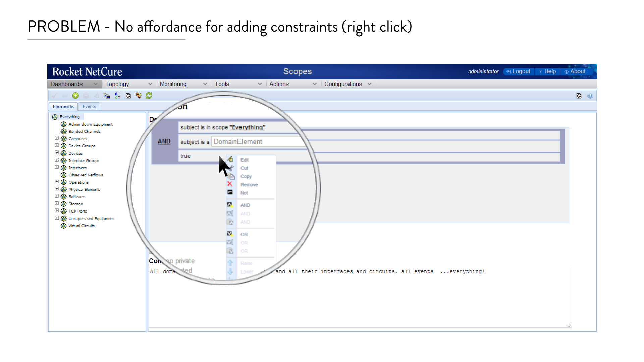Click the scope icon beside Bonded Channels
The width and height of the screenshot is (644, 362).
(64, 131)
